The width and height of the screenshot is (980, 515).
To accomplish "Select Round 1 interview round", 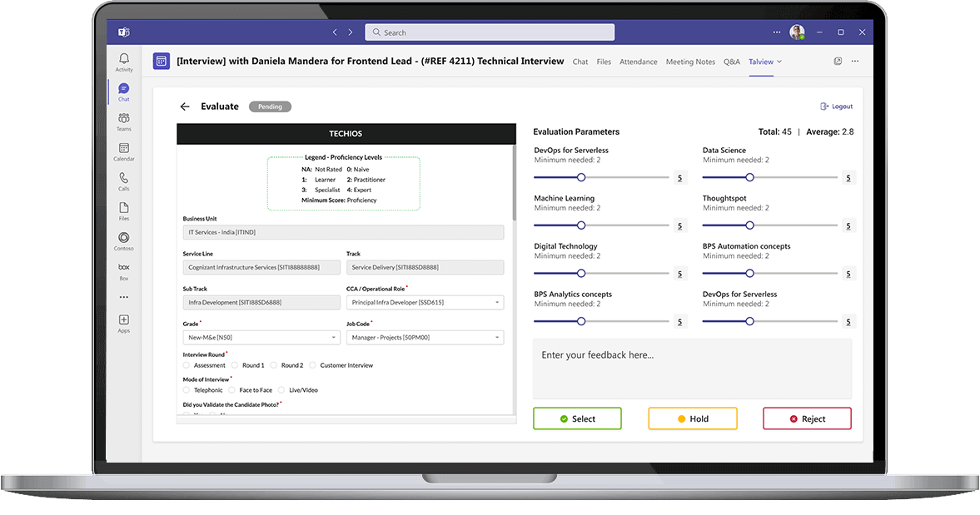I will [235, 365].
